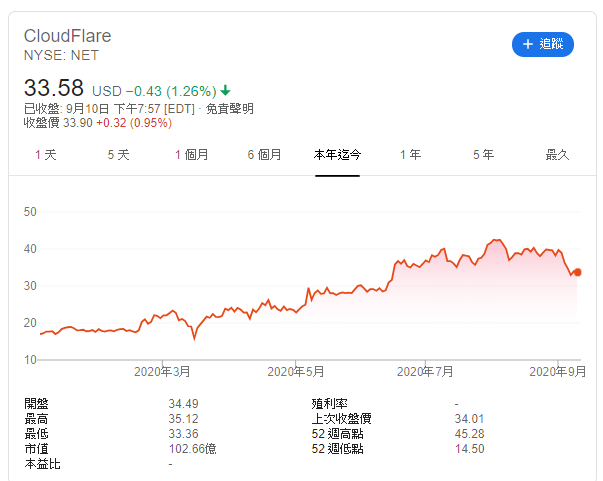603x481 pixels.
Task: Click the 最低 value 33.36
Action: [183, 434]
